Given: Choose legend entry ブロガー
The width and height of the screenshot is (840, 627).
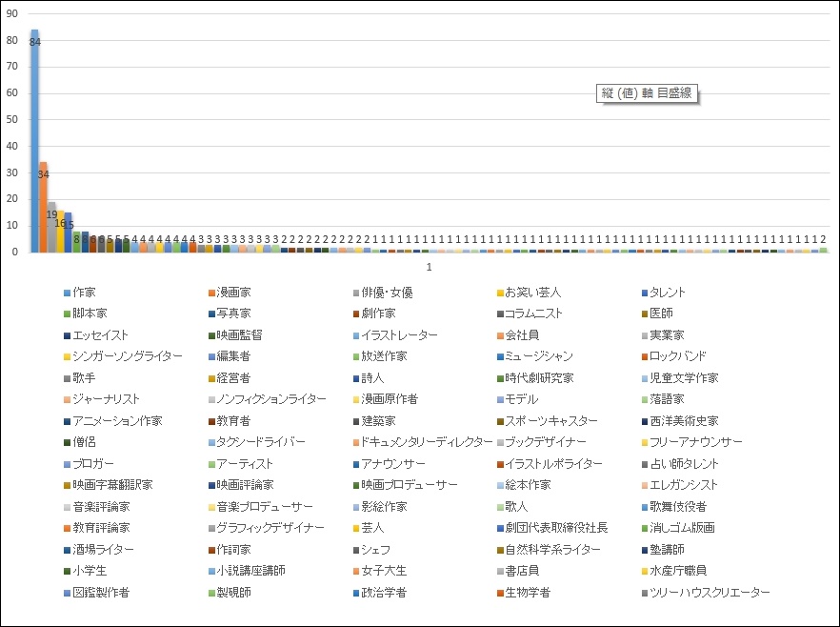Looking at the screenshot, I should [x=89, y=464].
